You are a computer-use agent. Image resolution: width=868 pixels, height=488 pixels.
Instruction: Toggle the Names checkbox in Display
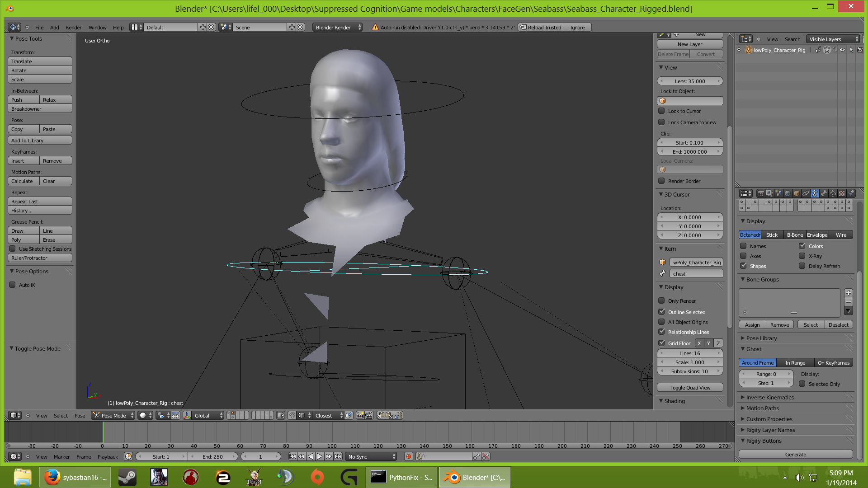[x=743, y=246]
